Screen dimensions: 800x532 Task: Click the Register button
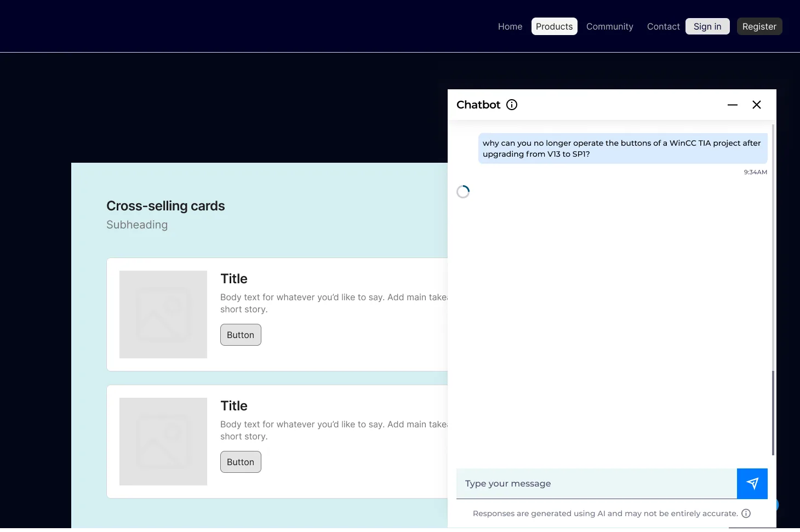[759, 26]
